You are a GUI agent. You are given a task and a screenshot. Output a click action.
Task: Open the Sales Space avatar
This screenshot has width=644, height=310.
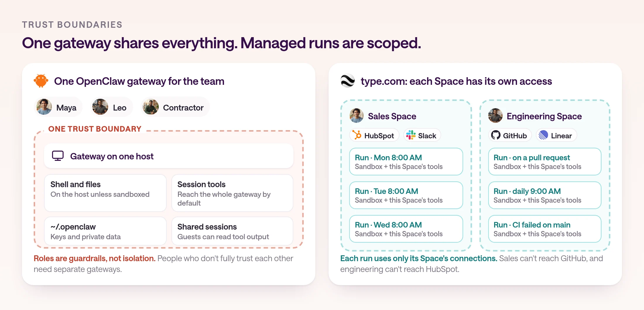point(357,116)
